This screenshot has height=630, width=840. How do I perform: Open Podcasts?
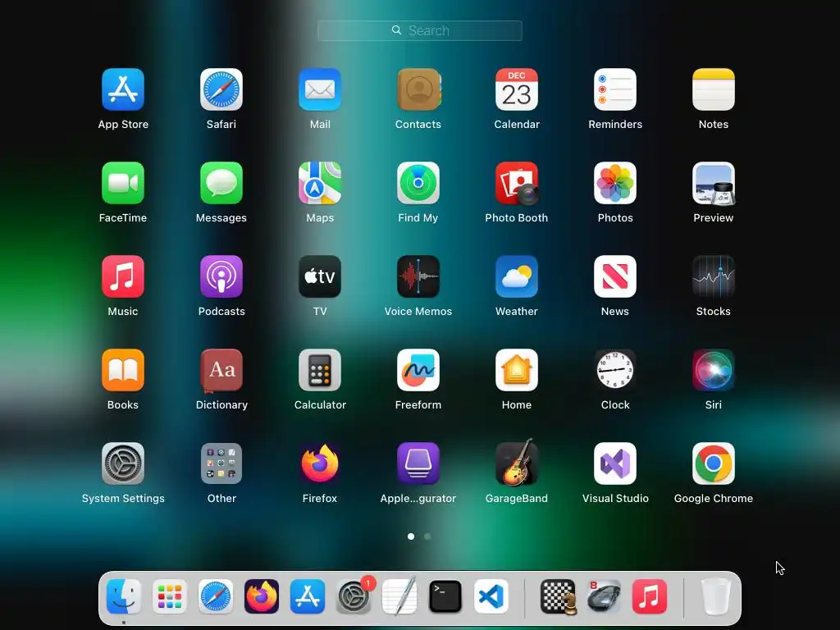tap(221, 276)
